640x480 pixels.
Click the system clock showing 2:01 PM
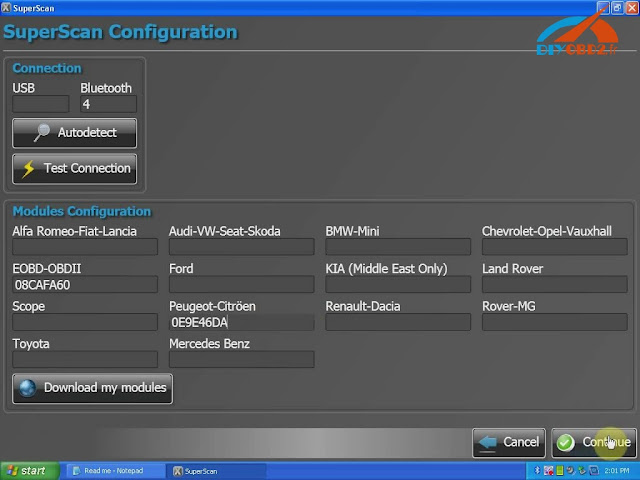[617, 471]
